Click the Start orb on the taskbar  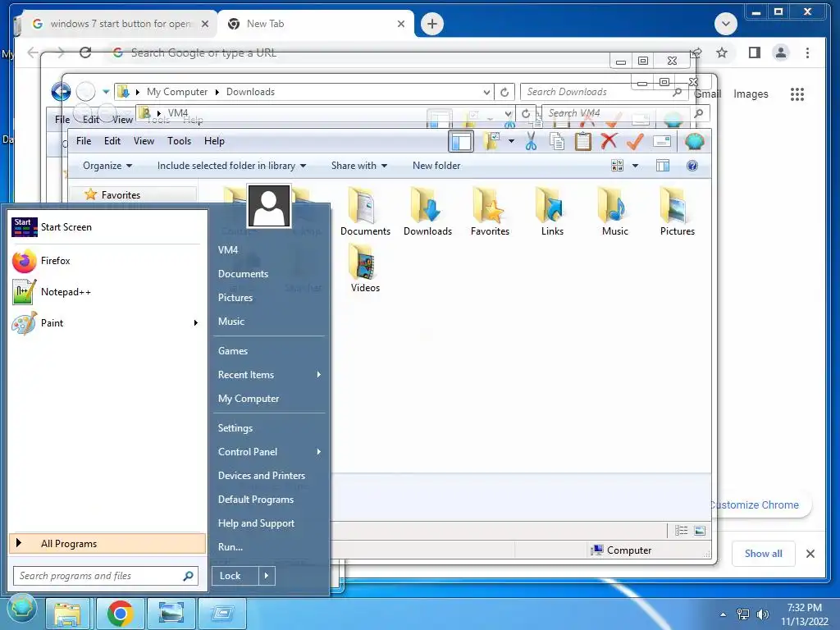click(22, 609)
